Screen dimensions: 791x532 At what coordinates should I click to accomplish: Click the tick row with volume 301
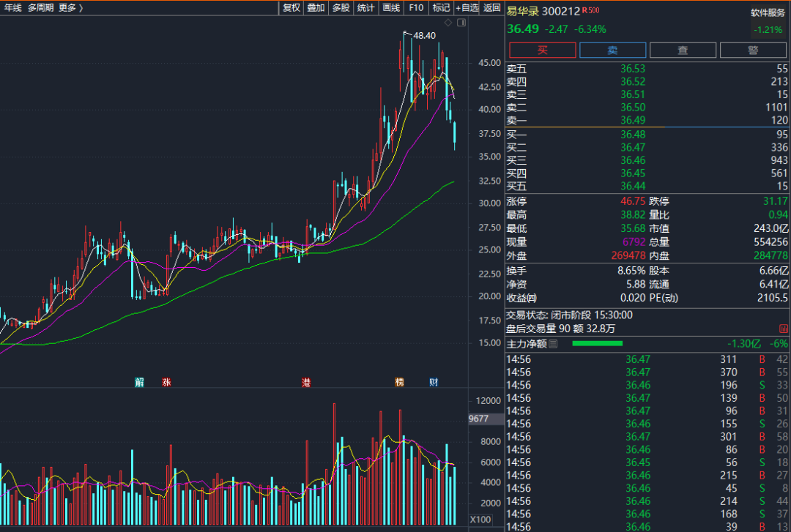click(x=647, y=437)
